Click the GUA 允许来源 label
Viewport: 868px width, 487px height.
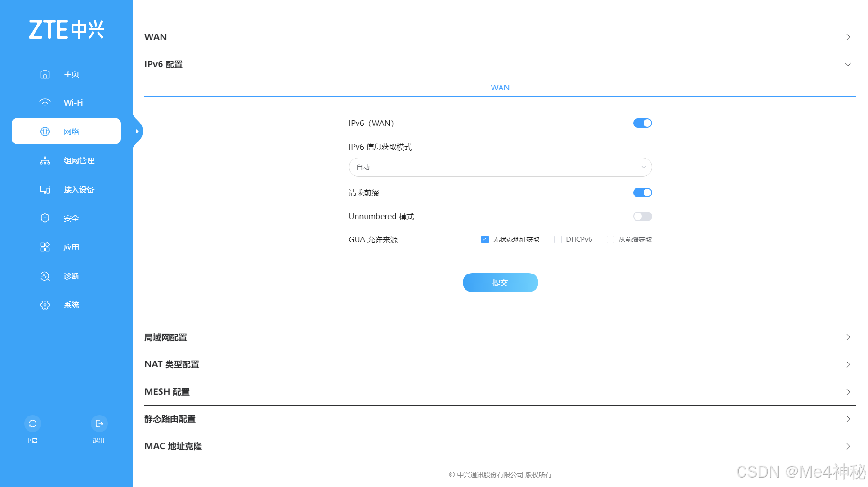373,239
